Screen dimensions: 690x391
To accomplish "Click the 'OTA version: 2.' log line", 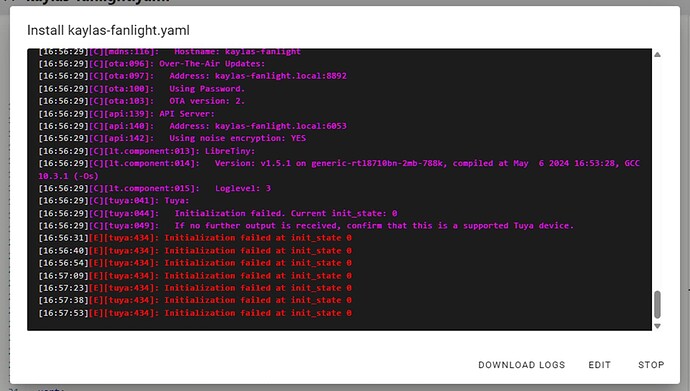I will [141, 101].
